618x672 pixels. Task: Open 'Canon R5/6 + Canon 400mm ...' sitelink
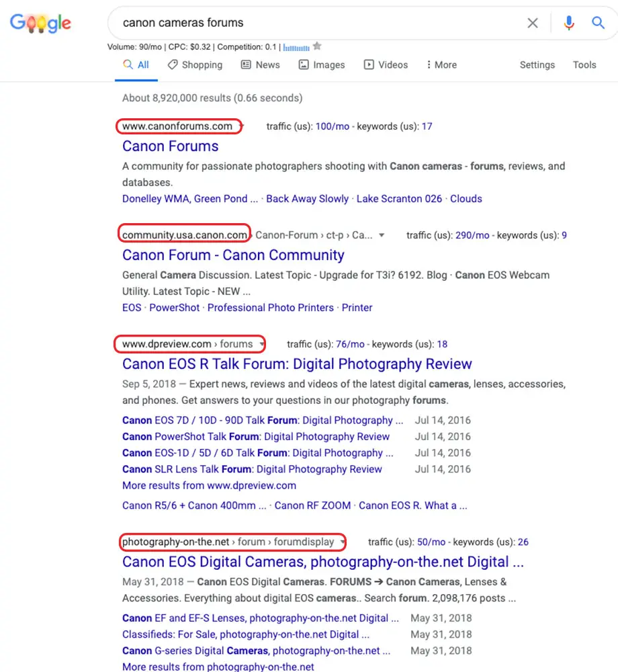pos(194,506)
